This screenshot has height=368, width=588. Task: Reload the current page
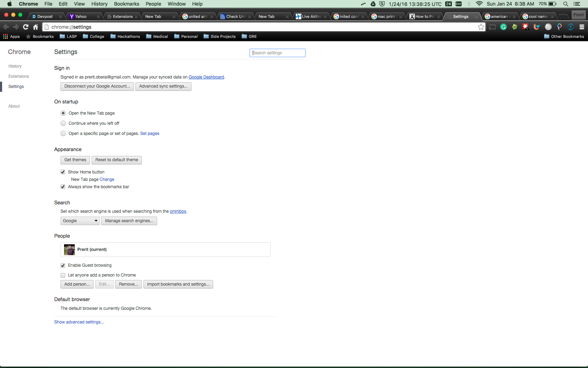tap(26, 27)
